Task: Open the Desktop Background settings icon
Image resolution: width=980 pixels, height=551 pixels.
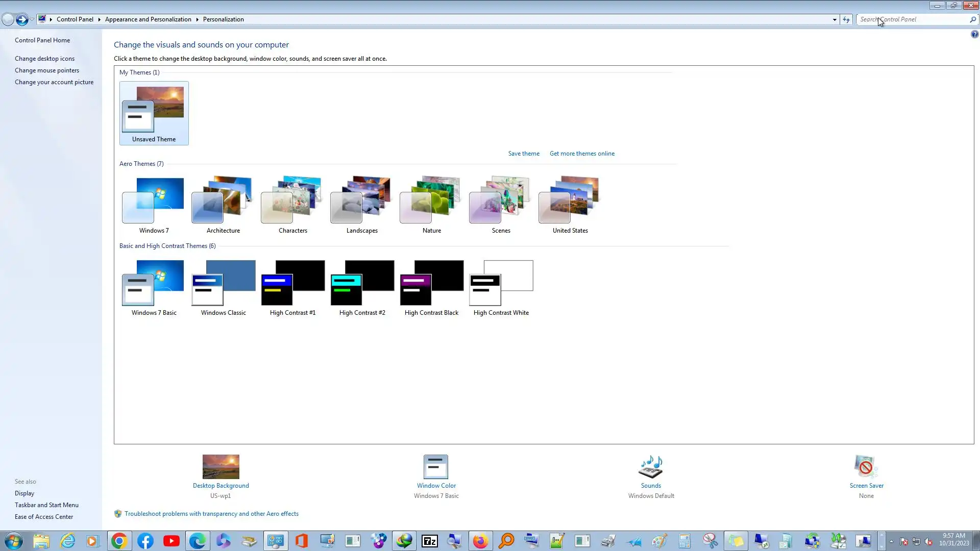Action: (x=220, y=466)
